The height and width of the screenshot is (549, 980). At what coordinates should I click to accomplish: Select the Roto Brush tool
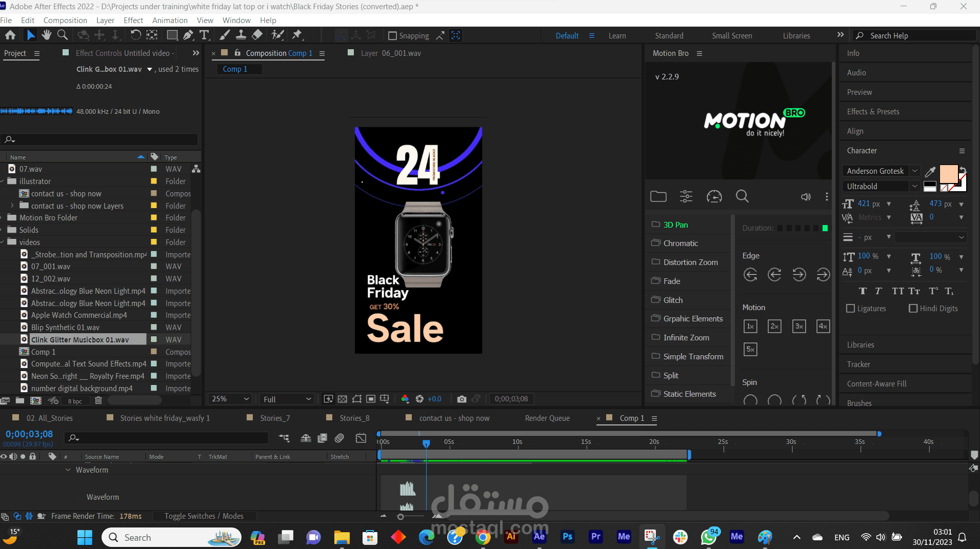pyautogui.click(x=277, y=35)
